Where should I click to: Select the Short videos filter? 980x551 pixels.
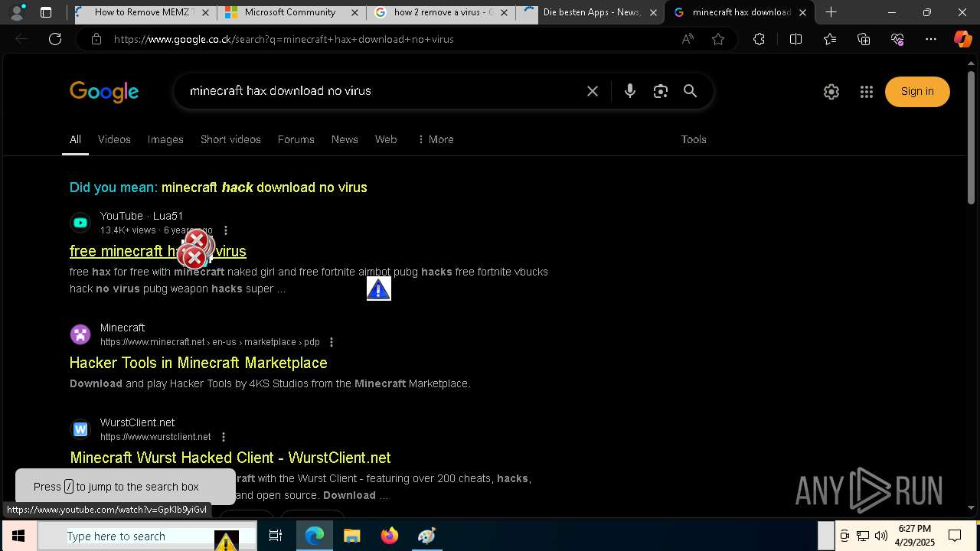click(230, 139)
